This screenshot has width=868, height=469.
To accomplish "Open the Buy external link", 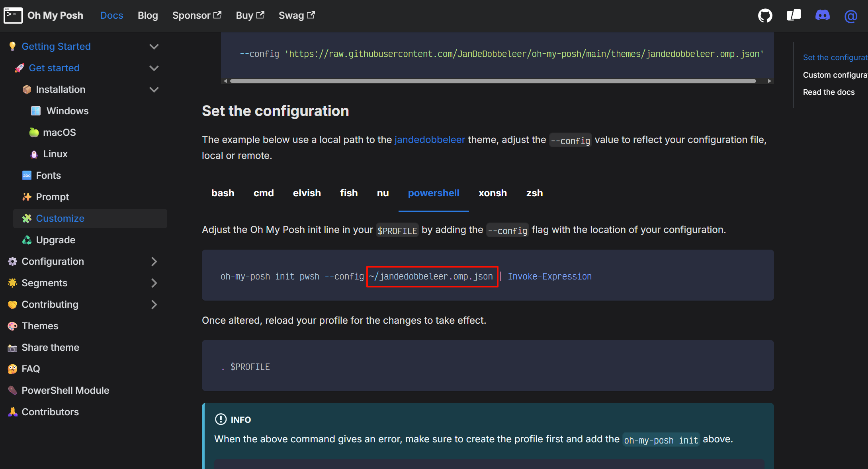I will tap(250, 16).
